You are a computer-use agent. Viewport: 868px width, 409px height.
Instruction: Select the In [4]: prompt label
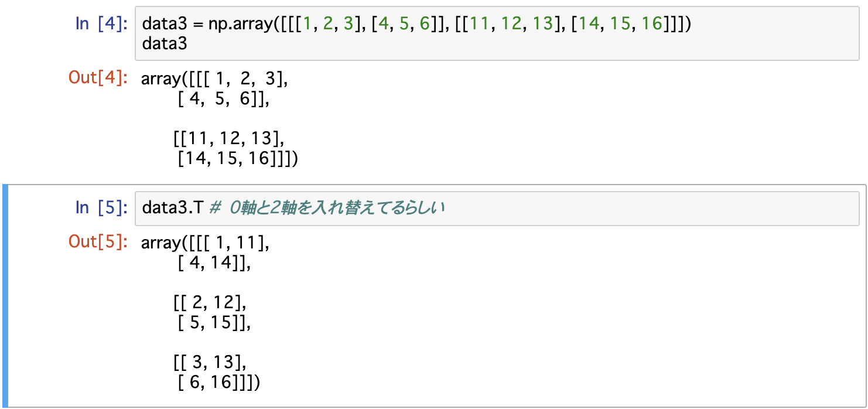point(101,24)
